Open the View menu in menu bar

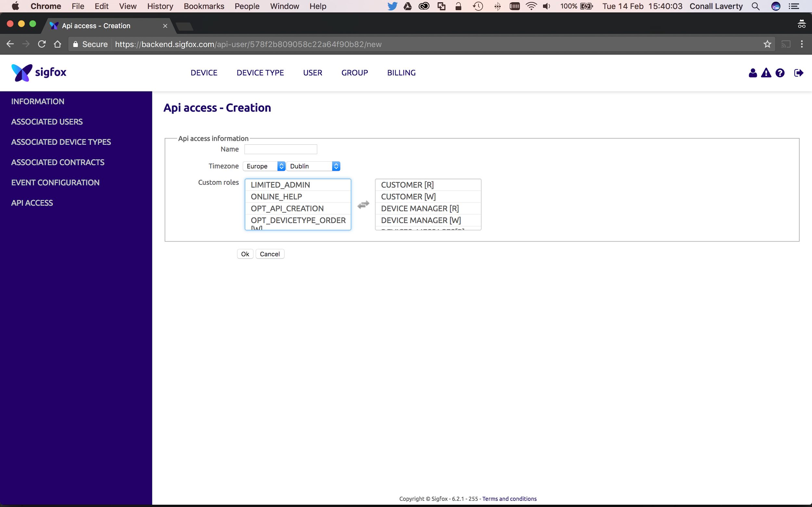128,6
